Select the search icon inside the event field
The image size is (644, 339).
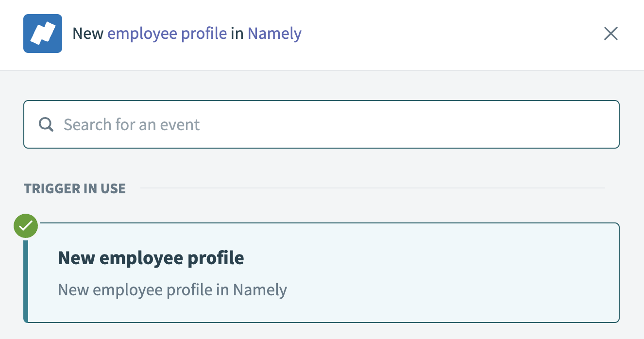pos(46,124)
